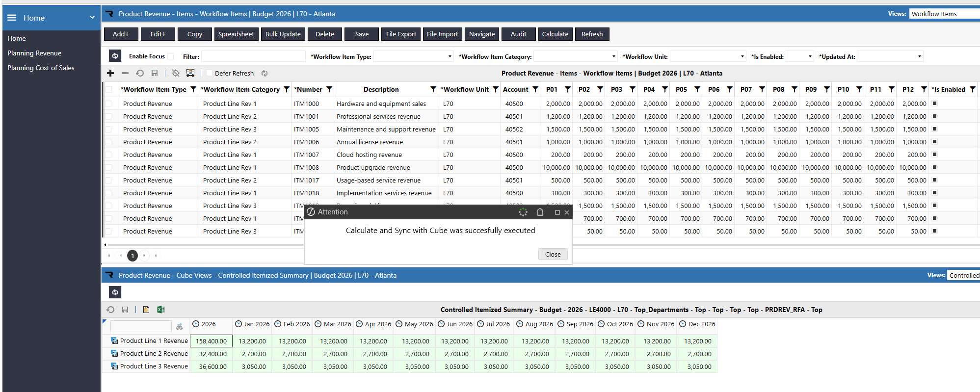Click Close in the Attention dialog
This screenshot has width=980, height=392.
[553, 254]
